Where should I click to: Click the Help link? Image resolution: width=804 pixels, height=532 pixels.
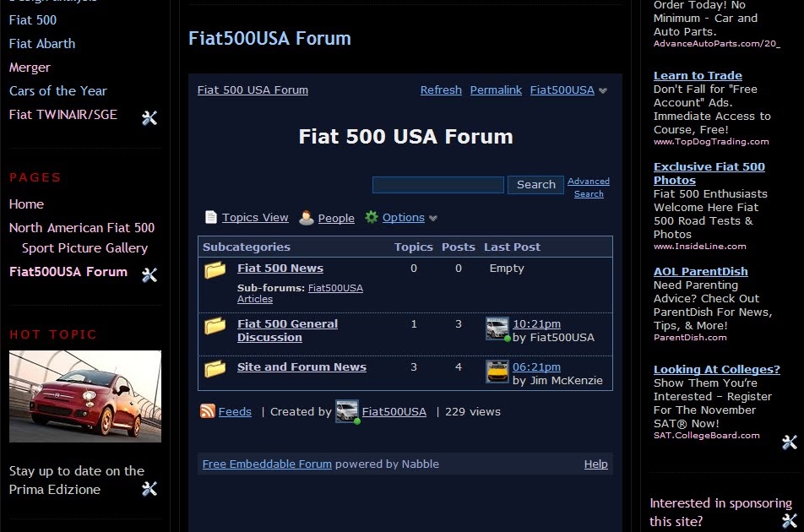tap(595, 464)
